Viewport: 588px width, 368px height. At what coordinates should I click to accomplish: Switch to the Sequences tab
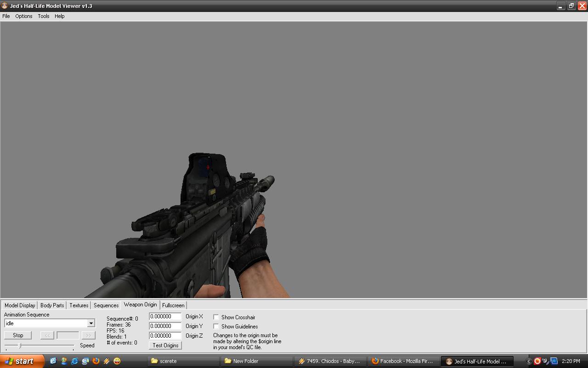pyautogui.click(x=106, y=305)
